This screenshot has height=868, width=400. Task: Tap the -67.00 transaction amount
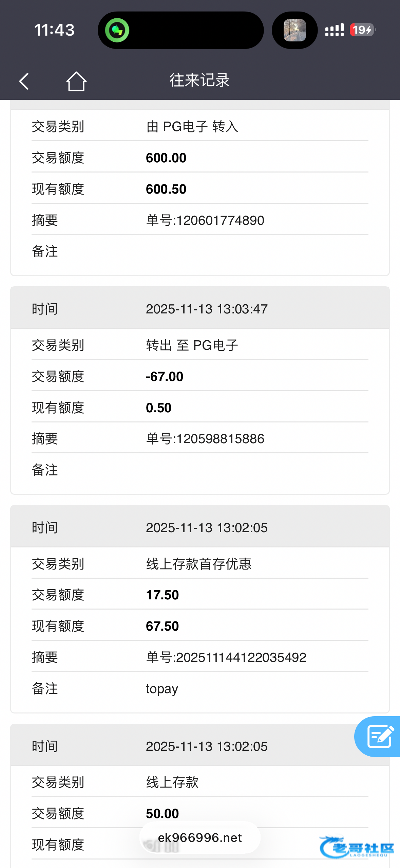165,377
